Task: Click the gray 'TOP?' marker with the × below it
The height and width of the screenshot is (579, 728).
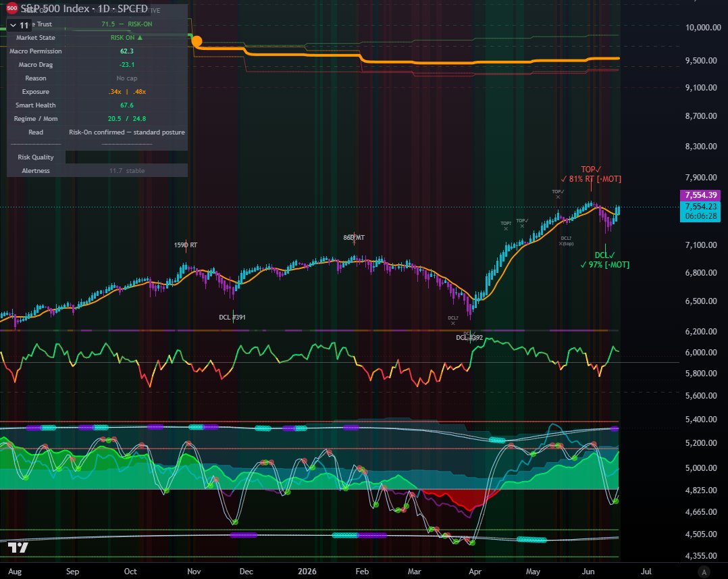Action: click(x=506, y=226)
